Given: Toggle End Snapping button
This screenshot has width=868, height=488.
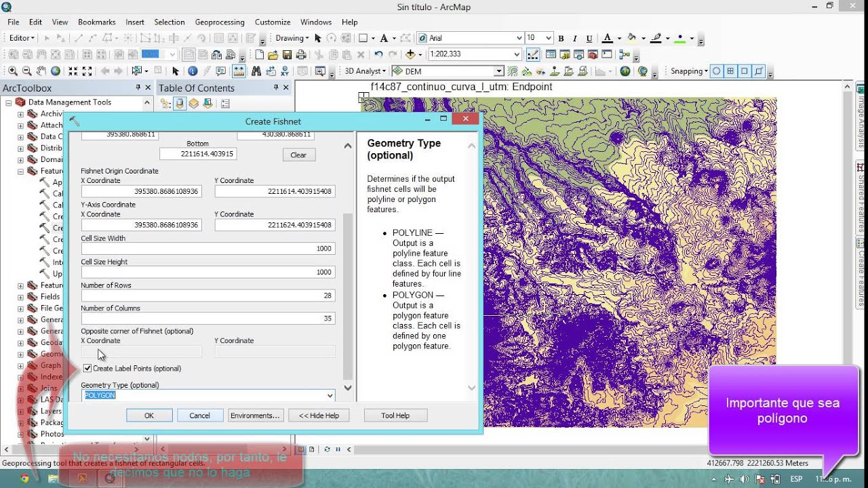Looking at the screenshot, I should point(730,70).
